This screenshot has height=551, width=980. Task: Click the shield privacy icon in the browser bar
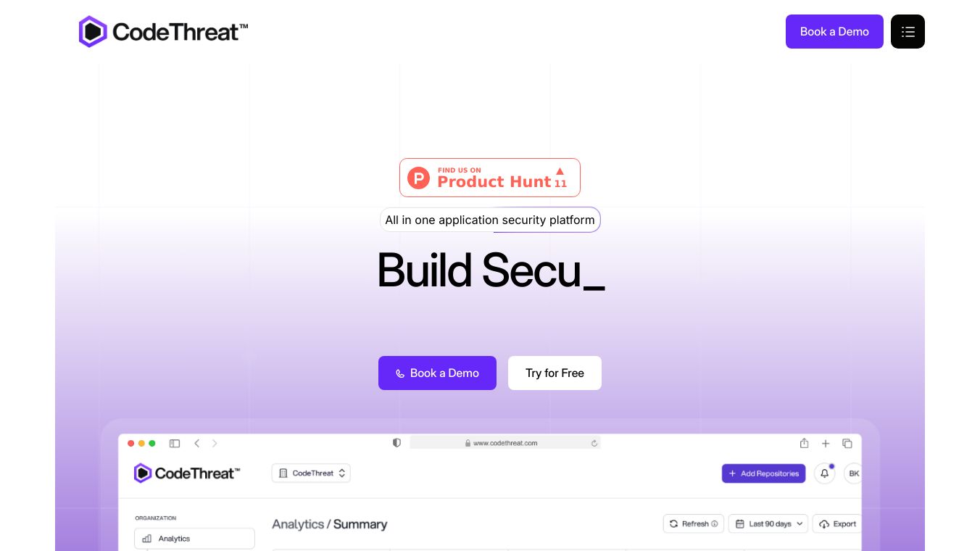[396, 442]
